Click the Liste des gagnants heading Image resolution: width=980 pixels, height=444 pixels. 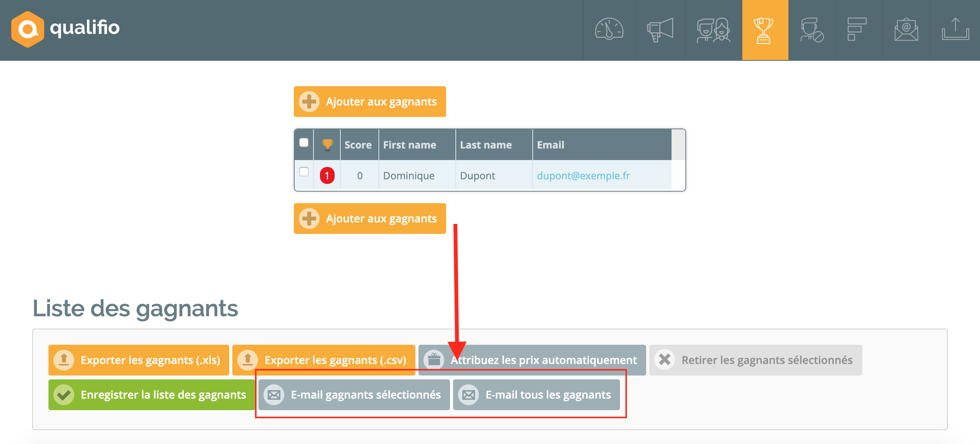(135, 309)
